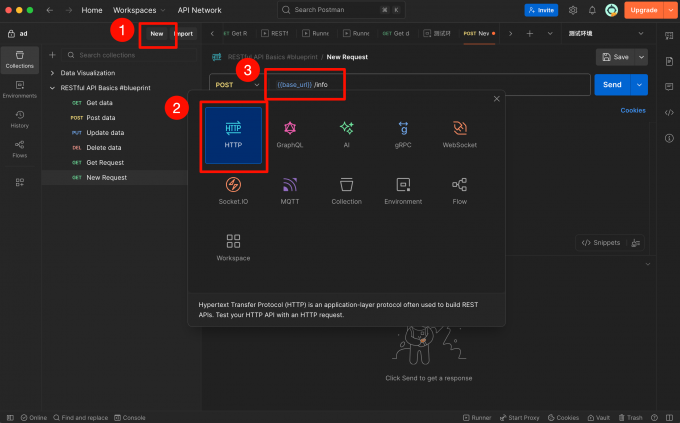This screenshot has width=680, height=423.
Task: Save the request
Action: point(615,57)
